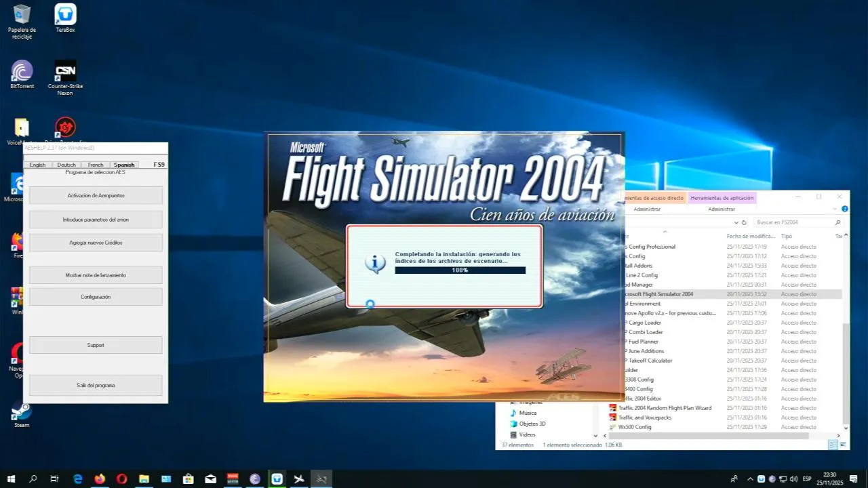Switch to Flight Simulator airplane taskbar icon

299,479
